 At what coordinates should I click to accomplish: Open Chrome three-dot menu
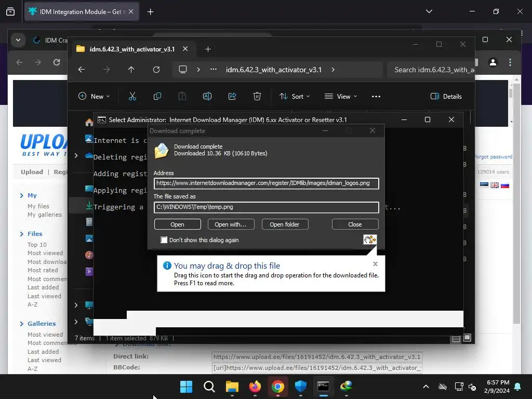(510, 62)
